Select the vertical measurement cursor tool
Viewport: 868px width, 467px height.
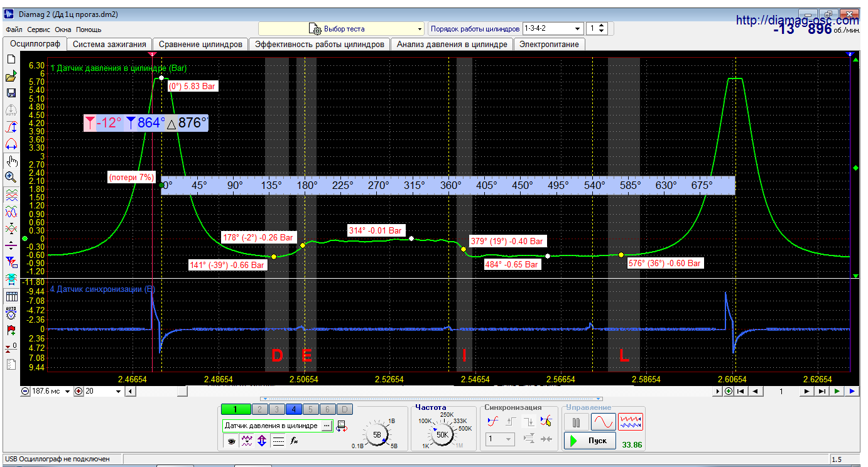click(x=11, y=127)
